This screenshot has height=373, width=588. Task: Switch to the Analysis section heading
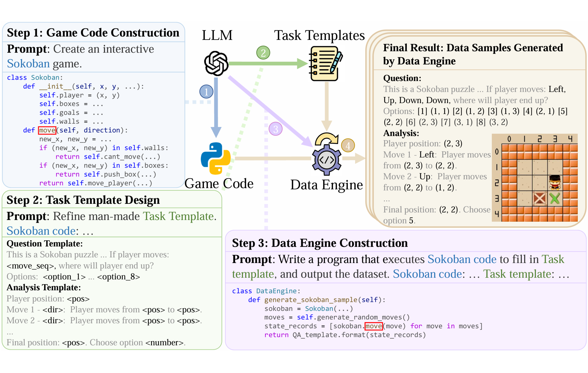click(x=401, y=133)
